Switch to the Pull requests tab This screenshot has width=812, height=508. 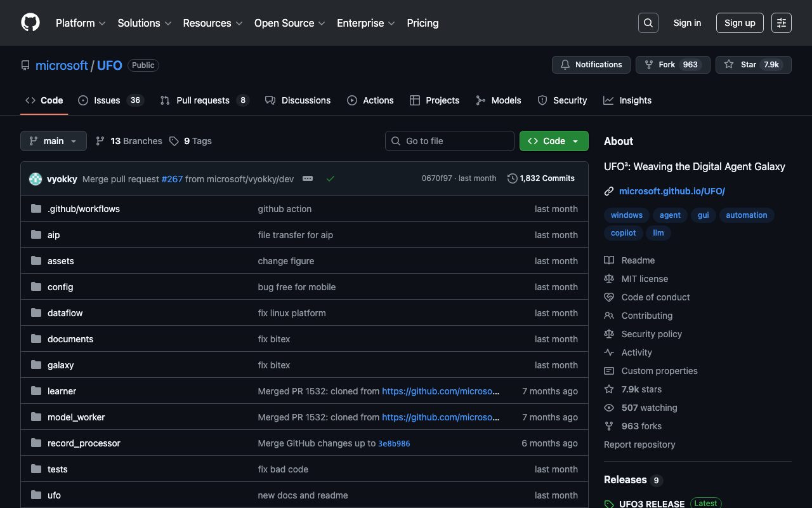click(x=204, y=100)
